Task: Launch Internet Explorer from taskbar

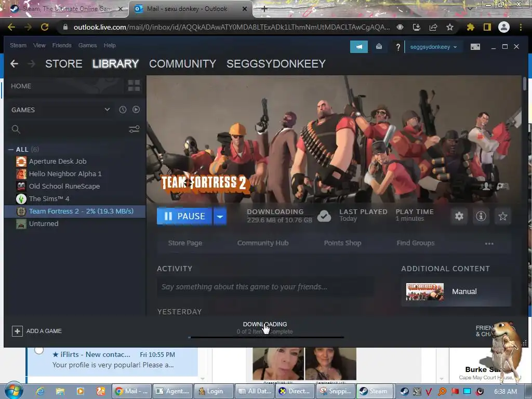Action: tap(40, 391)
